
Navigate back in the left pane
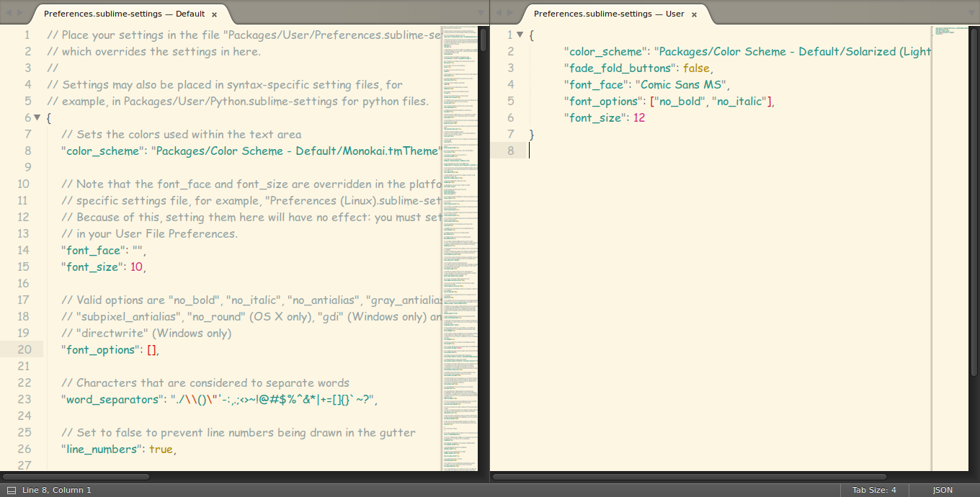point(7,12)
